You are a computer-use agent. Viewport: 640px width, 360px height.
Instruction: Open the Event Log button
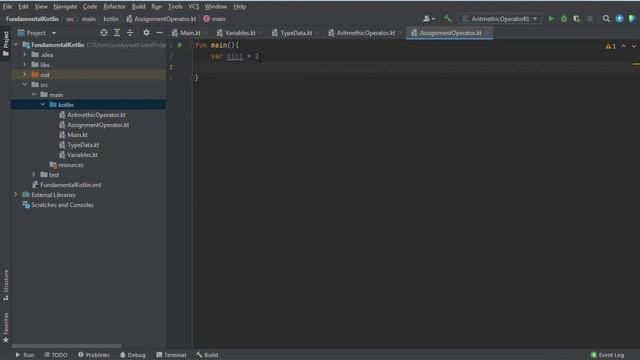point(607,355)
